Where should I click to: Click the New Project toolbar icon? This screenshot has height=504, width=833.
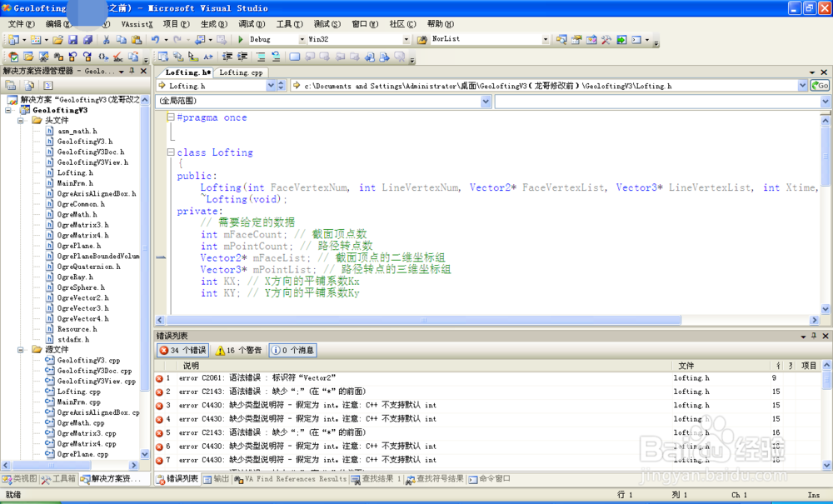coord(13,40)
